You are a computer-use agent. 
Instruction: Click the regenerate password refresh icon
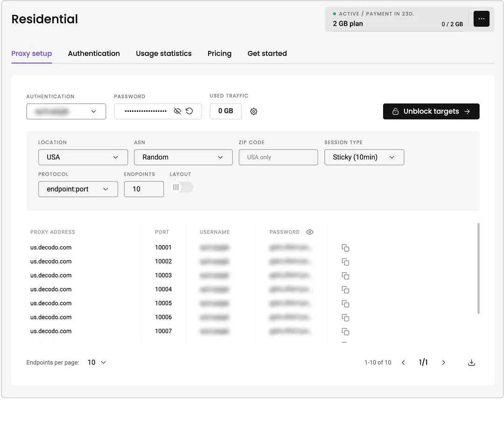189,111
